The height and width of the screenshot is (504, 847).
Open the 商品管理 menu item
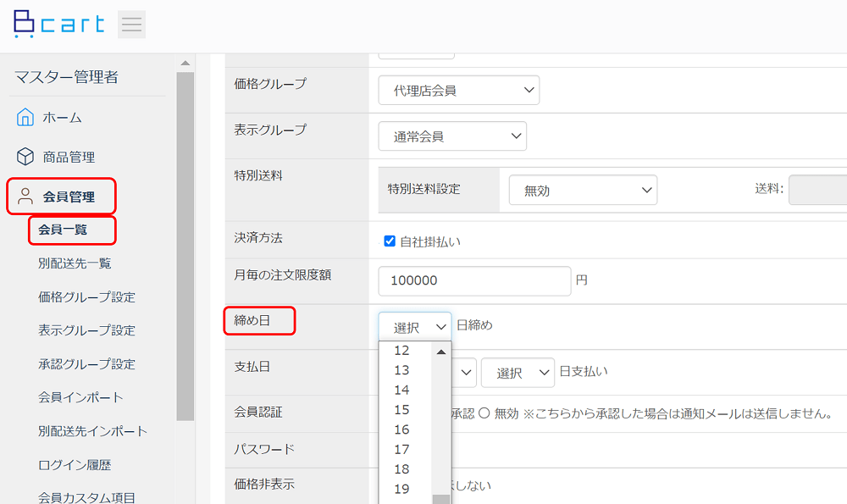point(69,158)
